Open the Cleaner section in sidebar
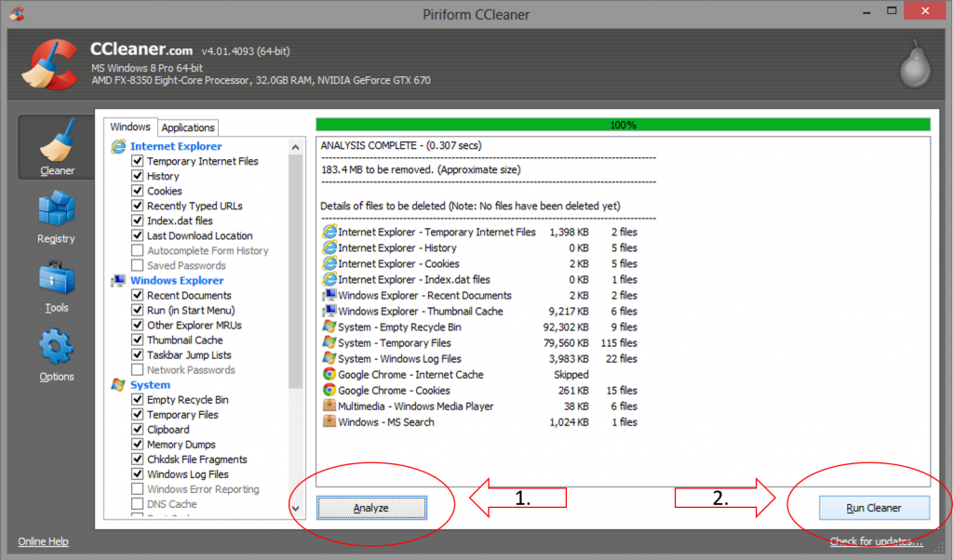The image size is (953, 560). (57, 148)
